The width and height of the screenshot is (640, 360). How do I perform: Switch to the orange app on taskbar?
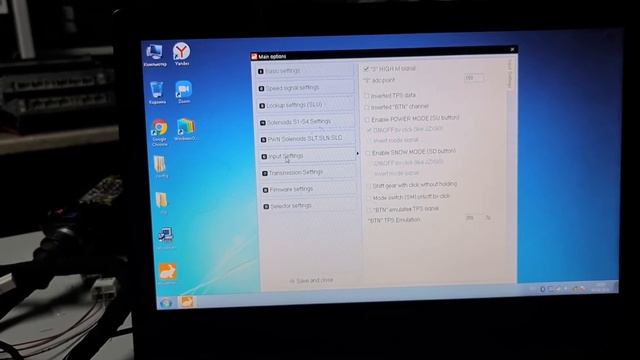(187, 301)
